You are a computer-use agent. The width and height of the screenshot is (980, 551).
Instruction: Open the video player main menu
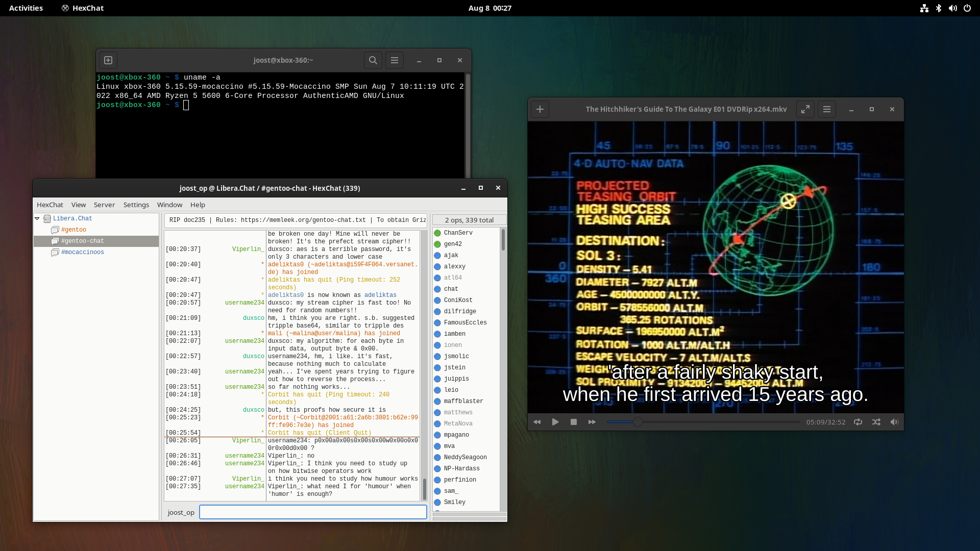pyautogui.click(x=827, y=109)
